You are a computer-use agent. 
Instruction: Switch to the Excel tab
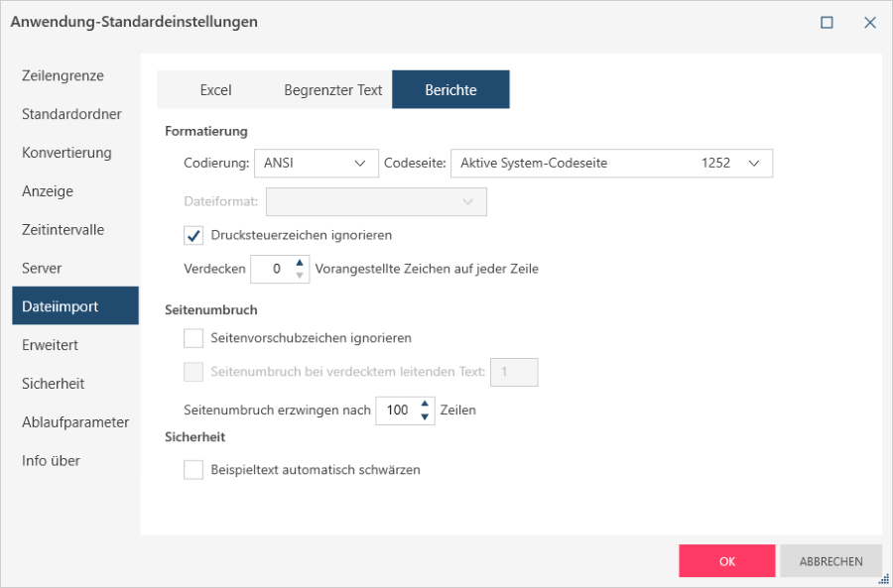[215, 89]
